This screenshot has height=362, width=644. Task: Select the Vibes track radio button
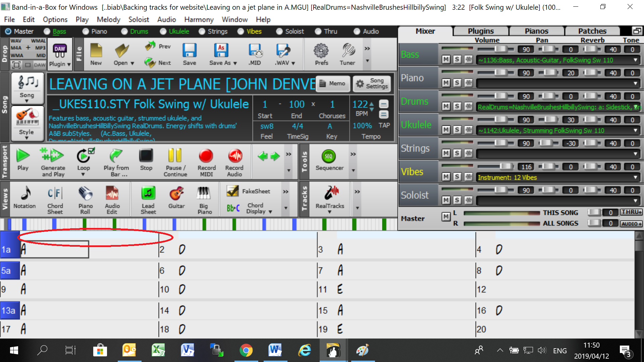click(x=241, y=31)
